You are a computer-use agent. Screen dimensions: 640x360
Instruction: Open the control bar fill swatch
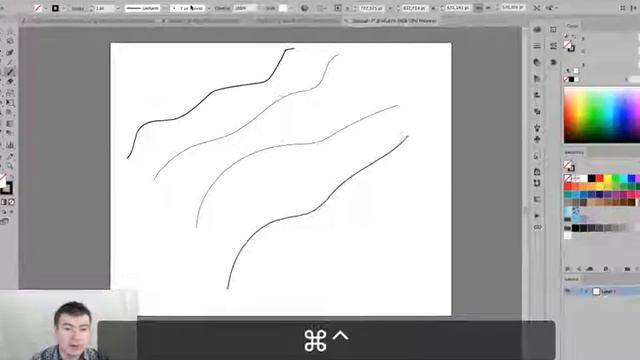coord(38,8)
